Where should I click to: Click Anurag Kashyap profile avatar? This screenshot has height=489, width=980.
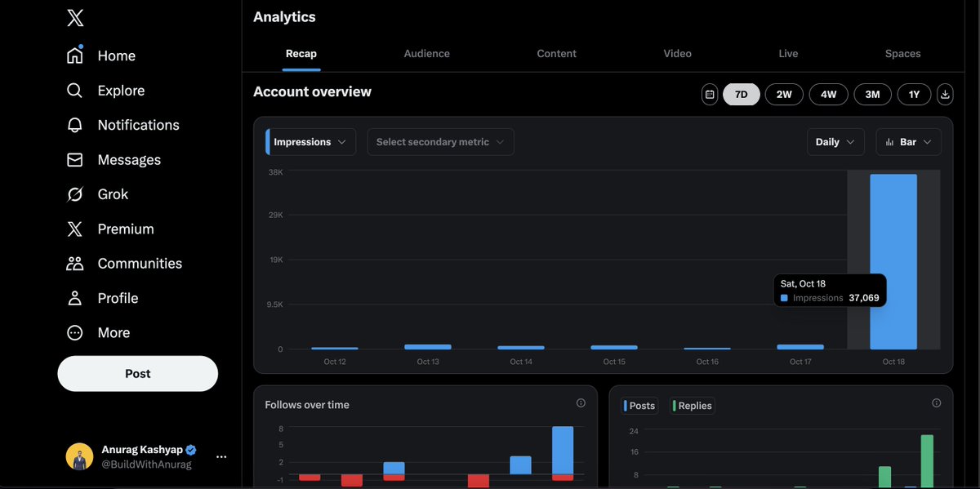(79, 457)
